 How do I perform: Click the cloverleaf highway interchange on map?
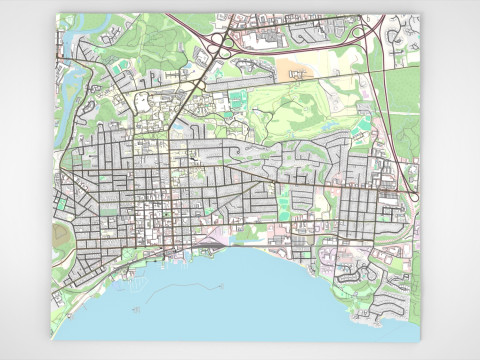tap(220, 46)
